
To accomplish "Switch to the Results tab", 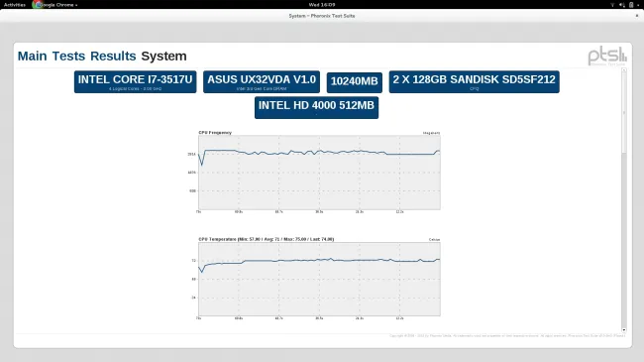I will [x=113, y=56].
